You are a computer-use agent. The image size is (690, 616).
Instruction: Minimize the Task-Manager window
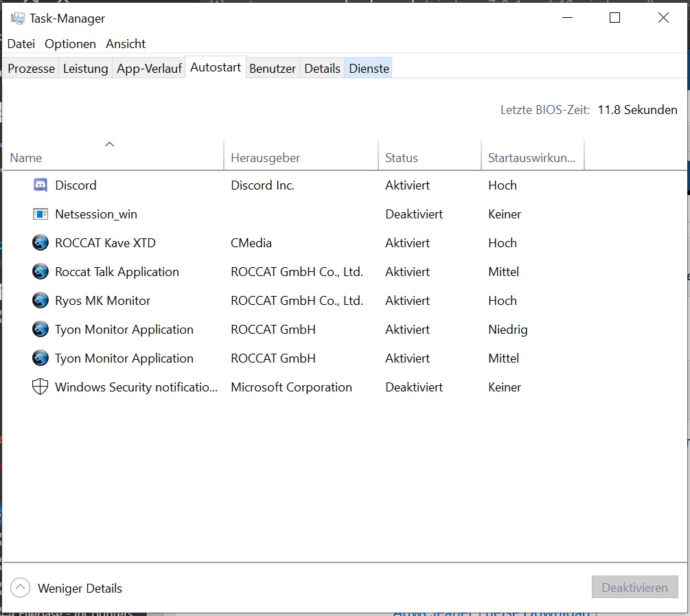[x=568, y=18]
